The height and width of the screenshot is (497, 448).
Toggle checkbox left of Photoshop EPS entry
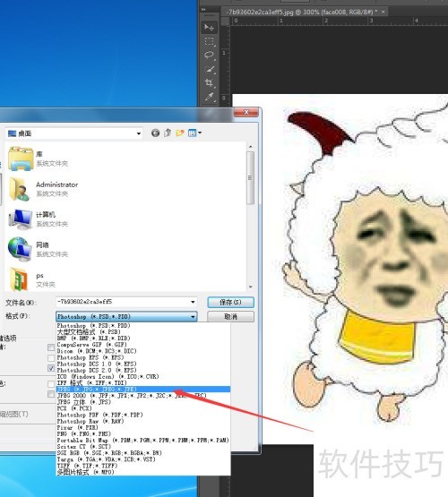tap(51, 358)
